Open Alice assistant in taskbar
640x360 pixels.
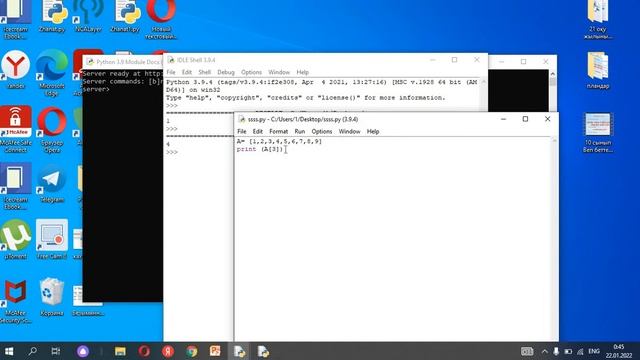83,351
